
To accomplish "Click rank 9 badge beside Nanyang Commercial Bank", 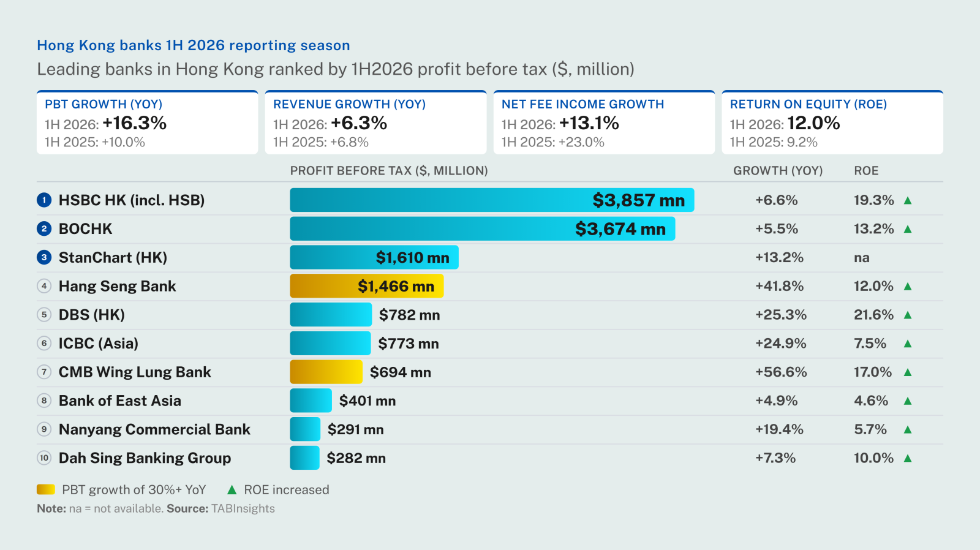I will click(44, 429).
